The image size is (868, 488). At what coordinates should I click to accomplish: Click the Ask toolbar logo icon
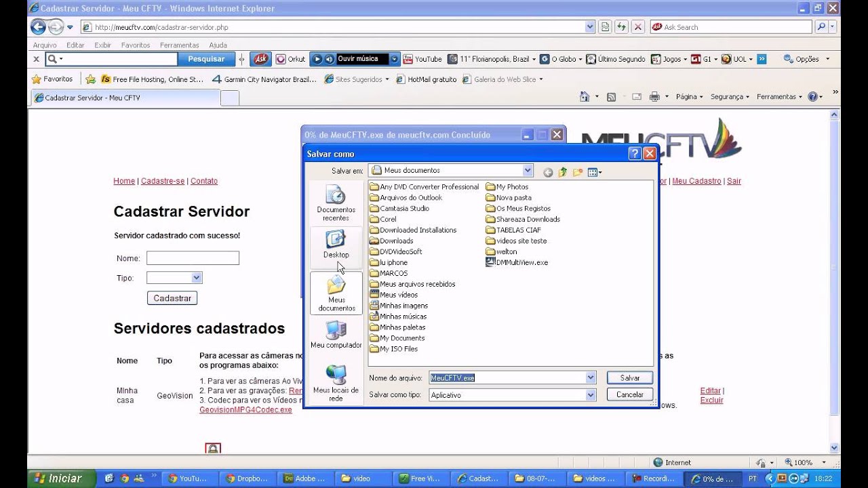pos(261,59)
